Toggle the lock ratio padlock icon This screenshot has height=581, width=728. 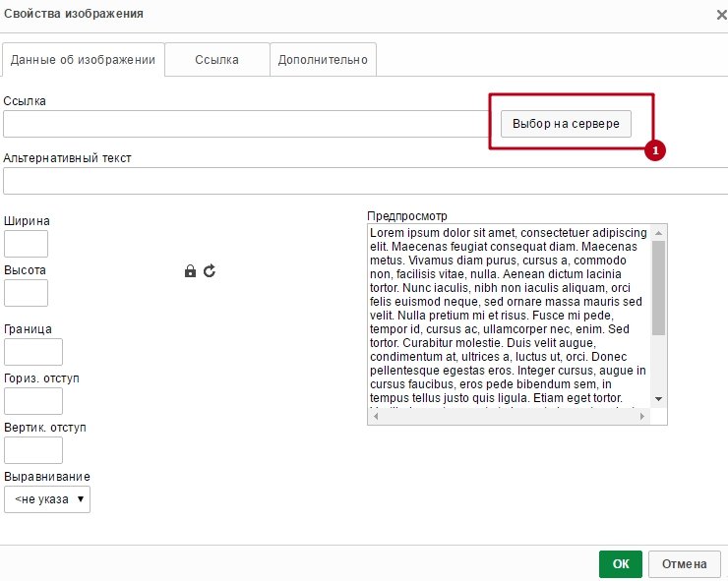coord(190,271)
